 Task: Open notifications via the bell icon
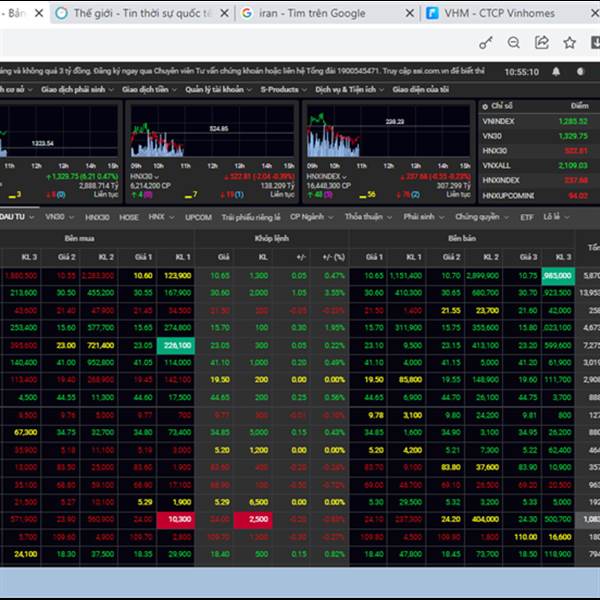556,72
